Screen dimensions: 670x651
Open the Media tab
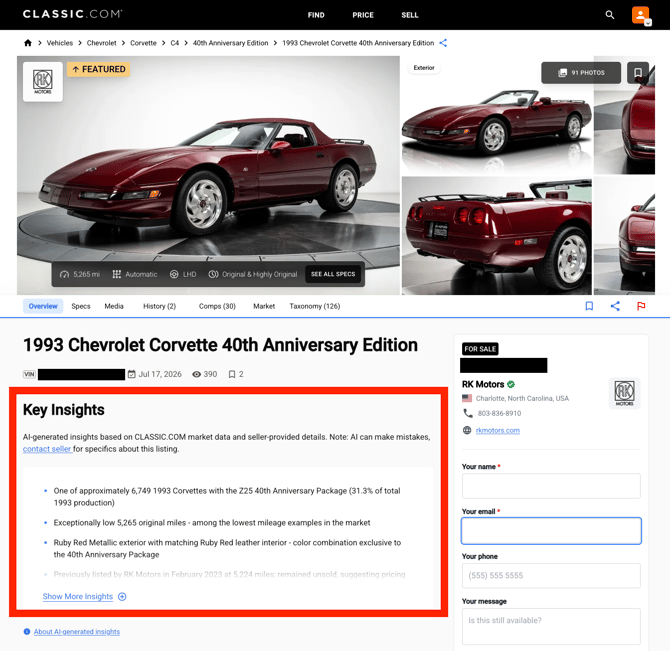pyautogui.click(x=114, y=306)
